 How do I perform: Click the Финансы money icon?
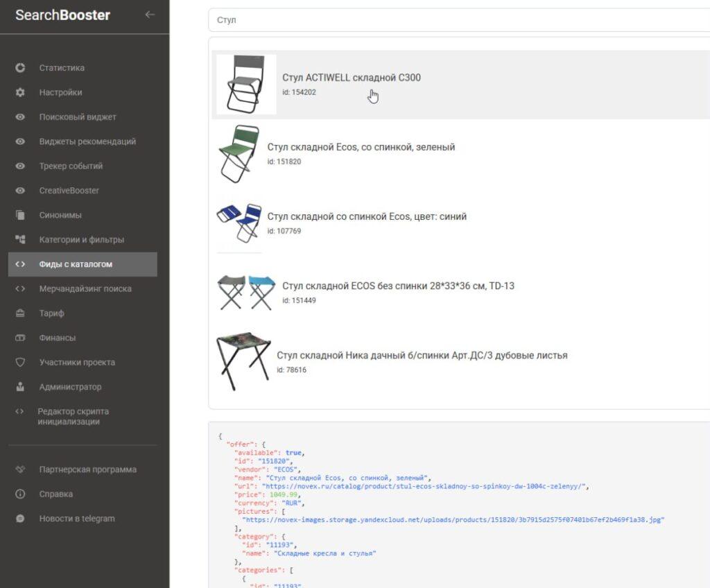[20, 338]
